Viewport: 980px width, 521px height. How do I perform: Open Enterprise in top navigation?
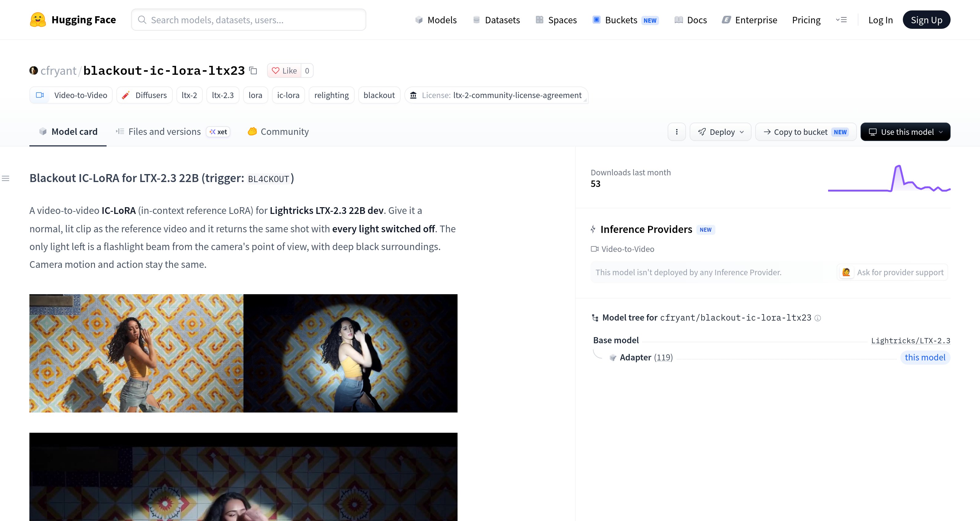[x=749, y=20]
